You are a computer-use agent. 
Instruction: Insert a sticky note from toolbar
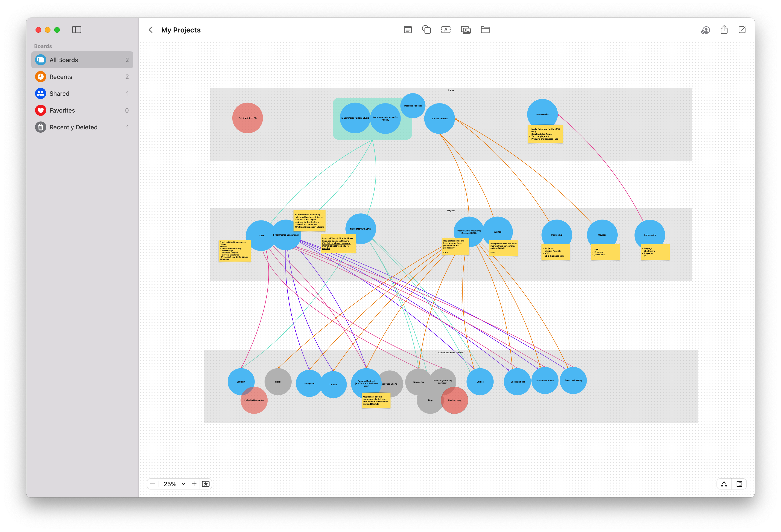(408, 30)
